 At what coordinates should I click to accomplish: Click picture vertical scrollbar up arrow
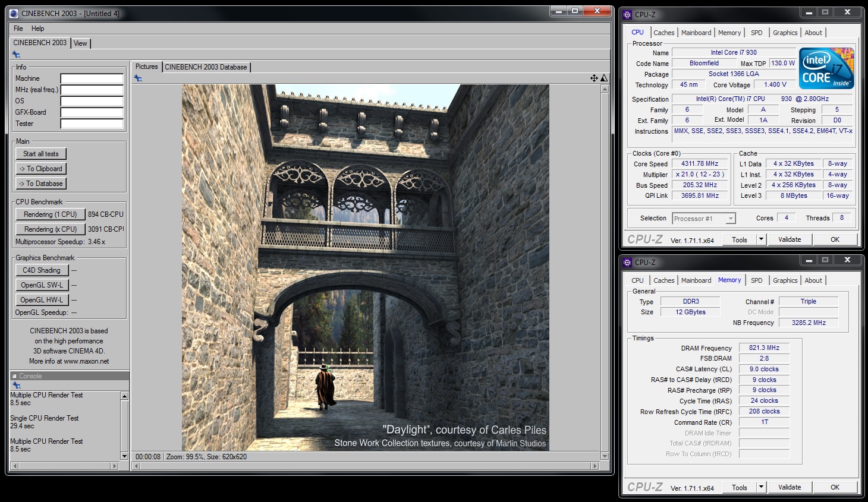tap(605, 89)
